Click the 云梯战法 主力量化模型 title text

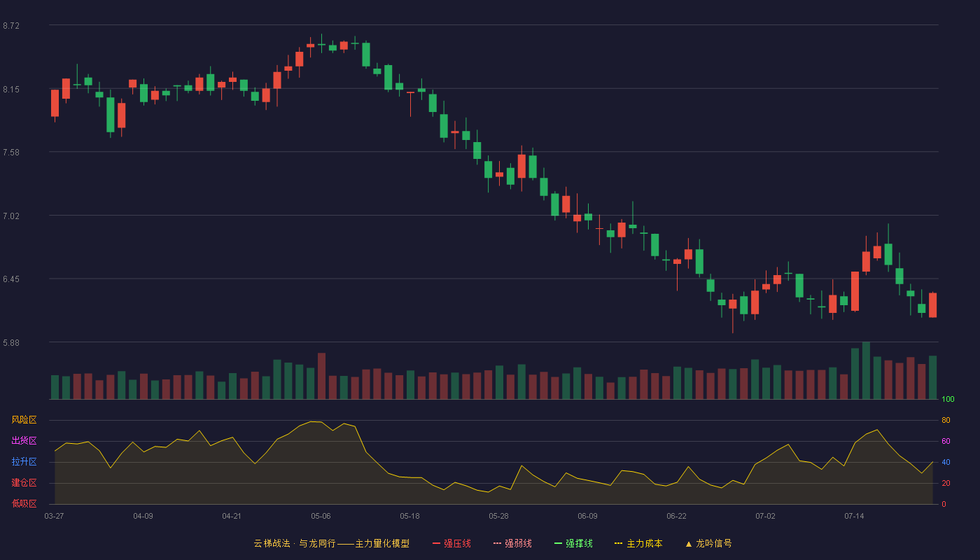tap(331, 543)
